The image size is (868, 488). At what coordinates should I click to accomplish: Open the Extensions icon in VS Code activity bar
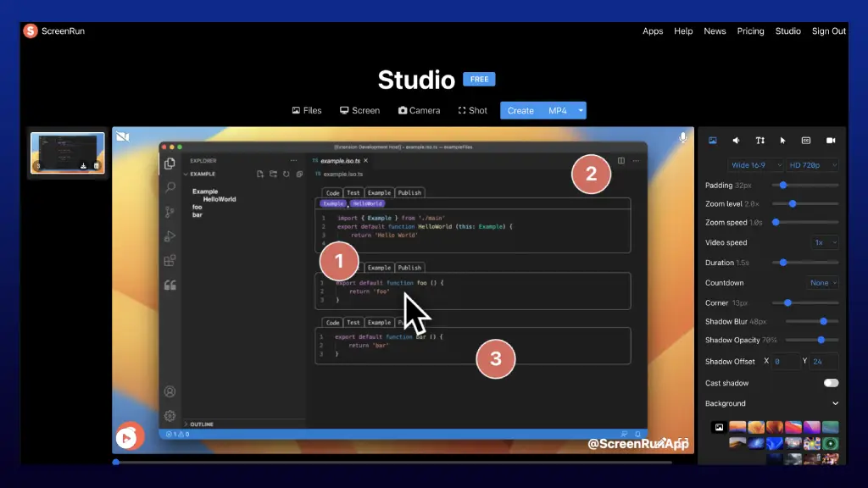[170, 261]
